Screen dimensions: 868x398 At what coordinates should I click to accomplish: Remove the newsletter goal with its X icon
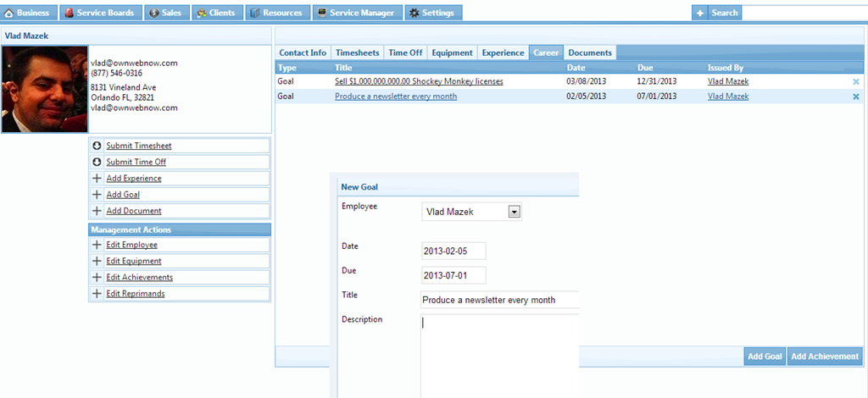[x=855, y=97]
